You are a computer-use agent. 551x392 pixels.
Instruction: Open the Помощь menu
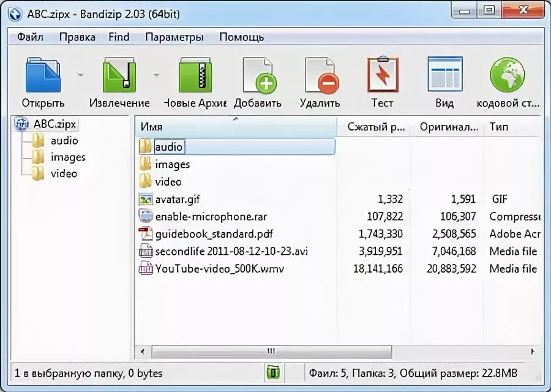[241, 37]
